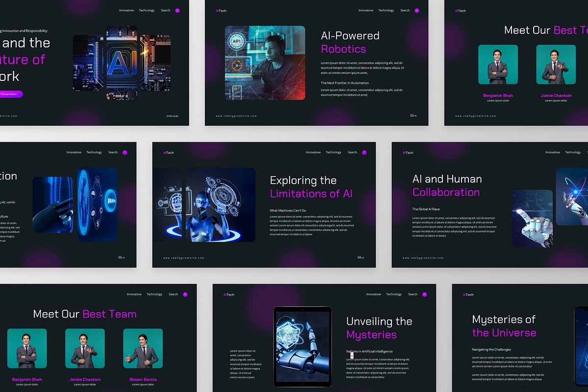Open Innovatove on the AI-Powered Robotics slide
Viewport: 588px width, 392px height.
(x=366, y=10)
